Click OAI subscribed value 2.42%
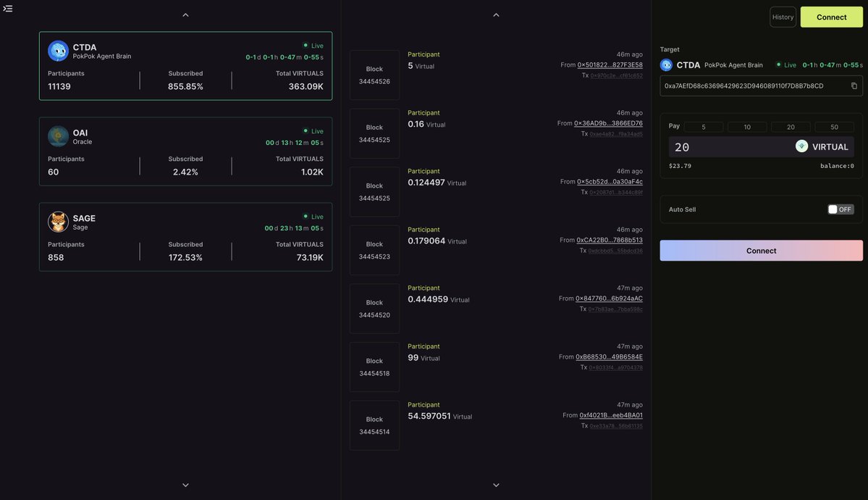 [x=185, y=172]
